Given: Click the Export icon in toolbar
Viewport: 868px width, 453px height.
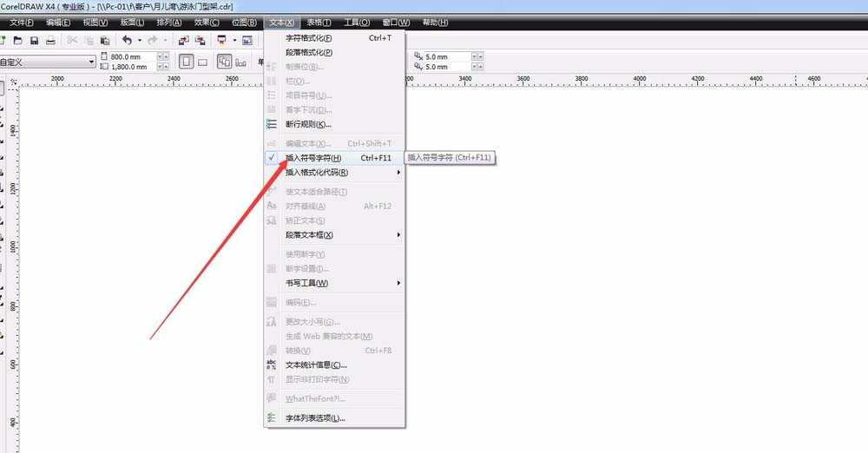Looking at the screenshot, I should (x=201, y=41).
